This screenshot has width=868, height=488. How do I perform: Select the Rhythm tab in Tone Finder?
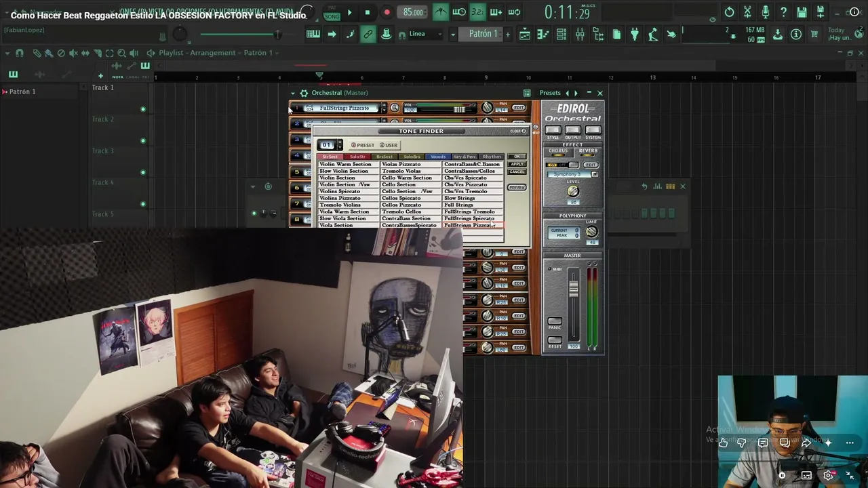click(x=492, y=157)
